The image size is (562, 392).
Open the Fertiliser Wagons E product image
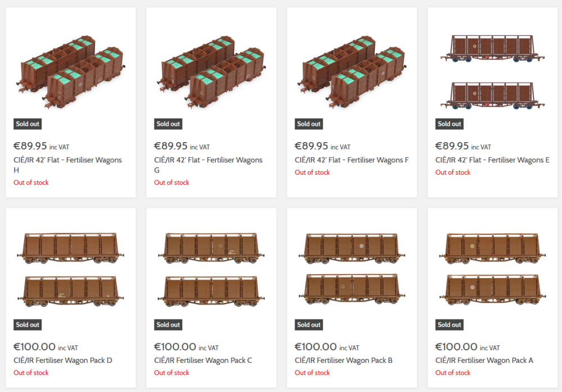pyautogui.click(x=492, y=72)
